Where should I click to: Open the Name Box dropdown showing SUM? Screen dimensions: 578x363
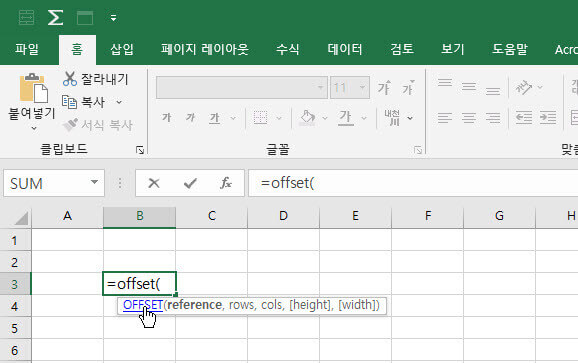click(94, 182)
